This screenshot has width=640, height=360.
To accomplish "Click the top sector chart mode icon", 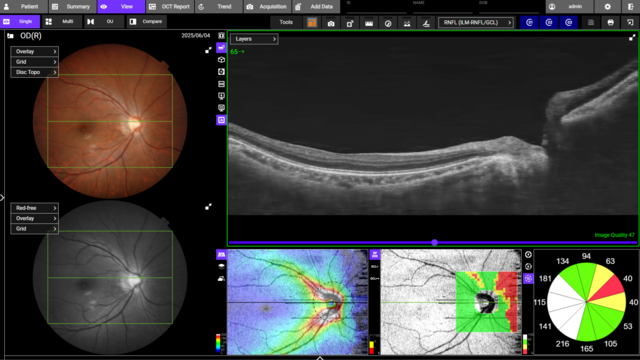I will click(x=528, y=254).
